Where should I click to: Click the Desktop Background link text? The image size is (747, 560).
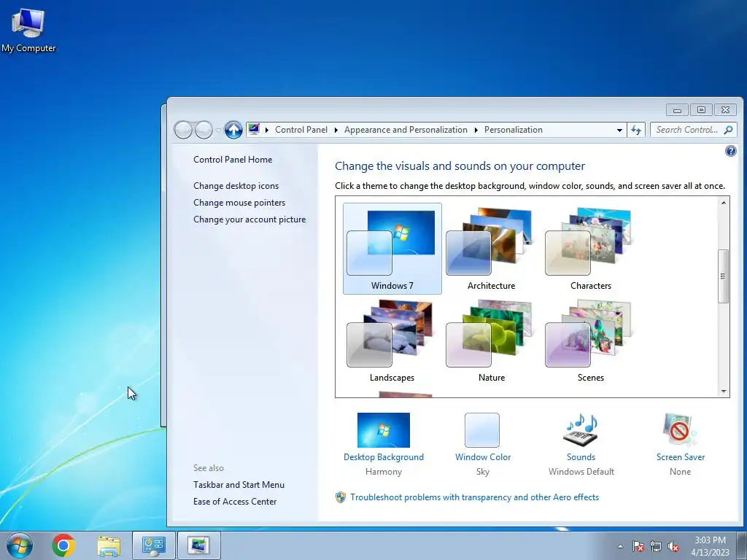(x=384, y=457)
